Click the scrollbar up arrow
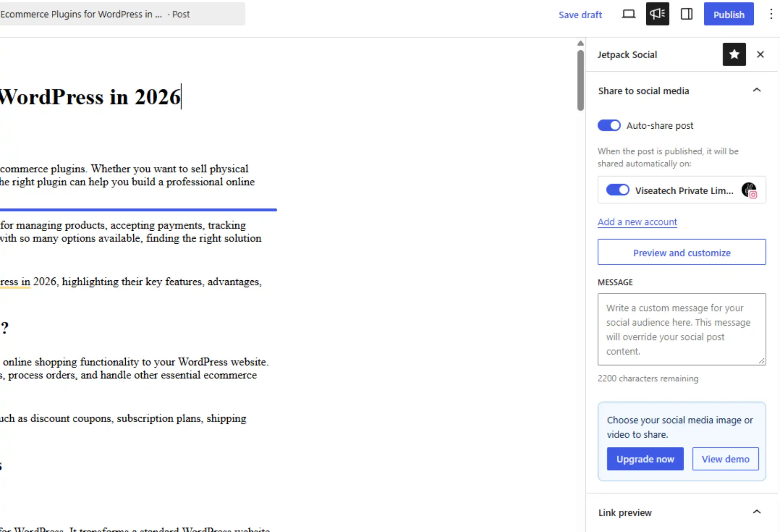Screen dimensions: 780x532 580,43
